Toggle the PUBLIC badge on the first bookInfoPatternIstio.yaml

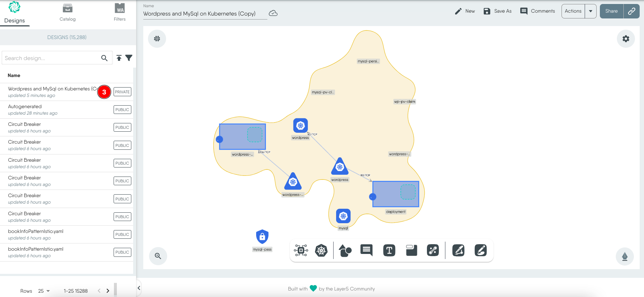[122, 234]
